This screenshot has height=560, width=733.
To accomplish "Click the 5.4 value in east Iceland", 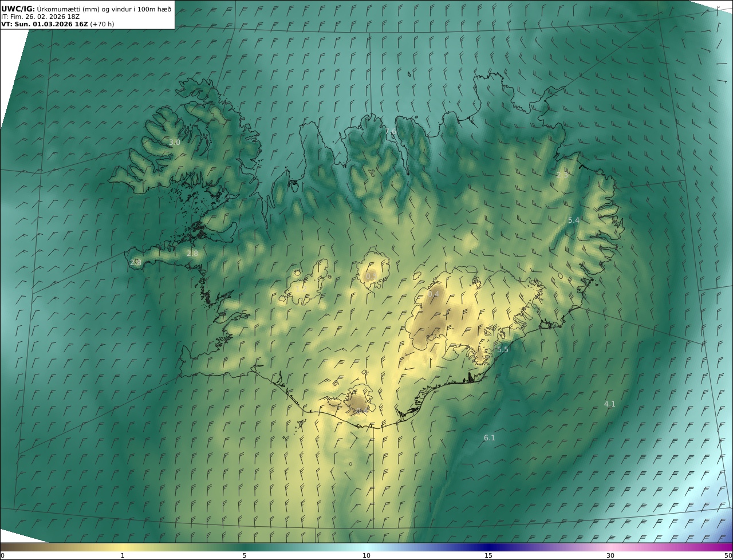I will tap(574, 220).
